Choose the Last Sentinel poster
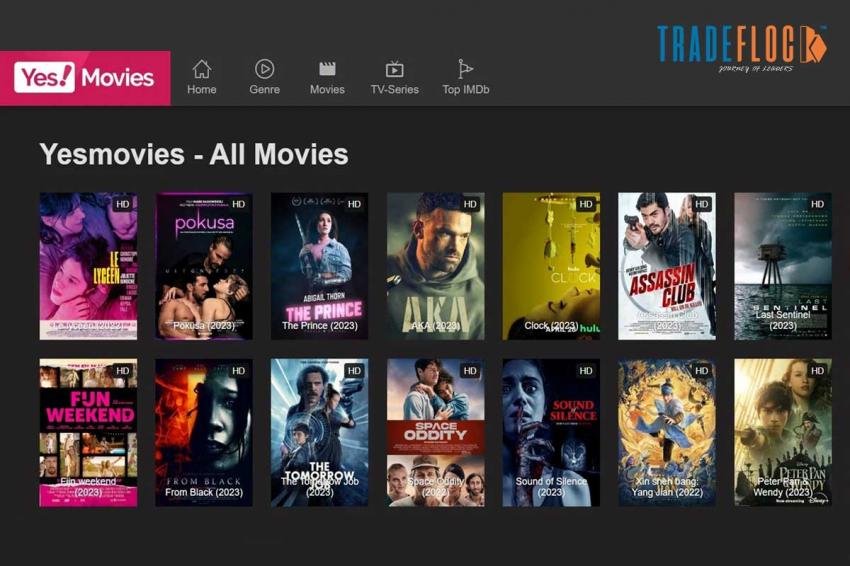This screenshot has height=566, width=850. tap(783, 266)
